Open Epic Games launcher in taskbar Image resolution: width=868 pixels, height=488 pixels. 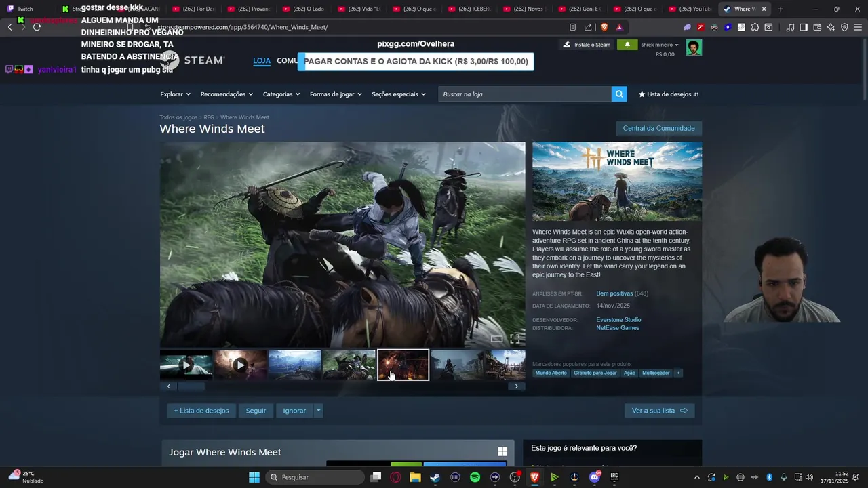click(x=614, y=477)
